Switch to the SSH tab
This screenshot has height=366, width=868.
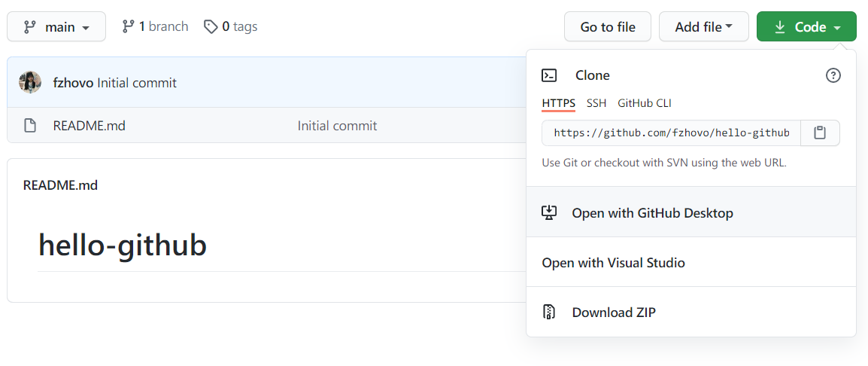[x=596, y=103]
